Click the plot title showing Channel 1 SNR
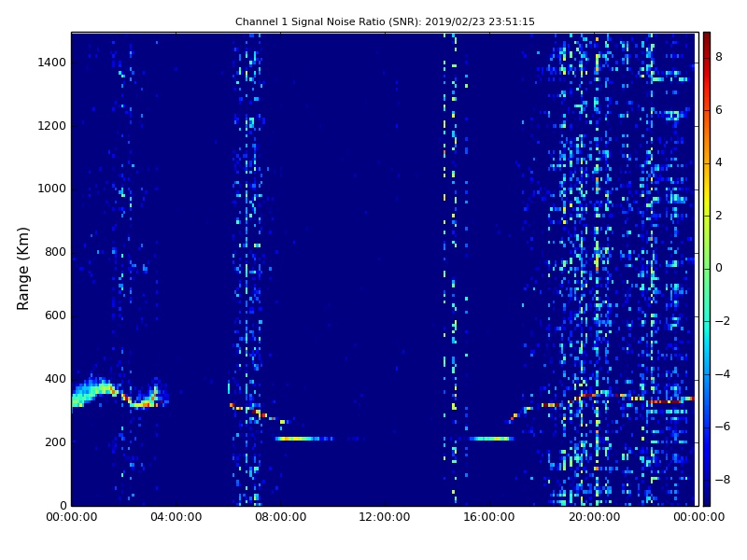The width and height of the screenshot is (747, 560). point(385,21)
